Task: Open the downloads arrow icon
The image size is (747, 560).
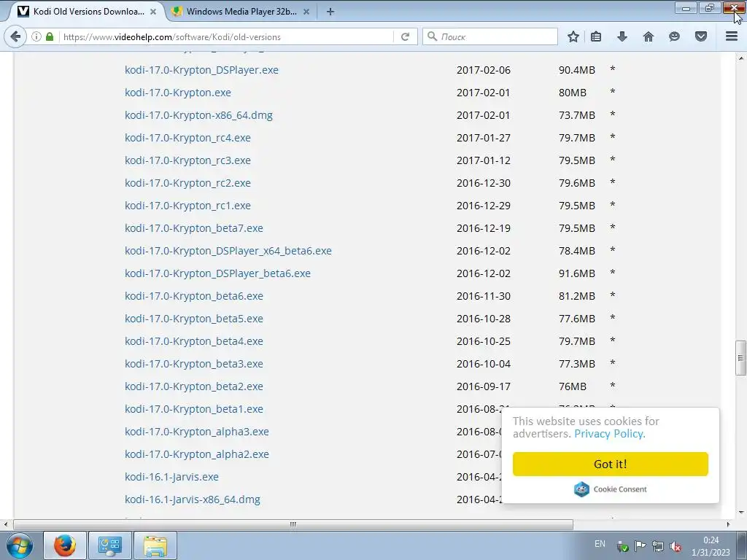Action: (622, 36)
